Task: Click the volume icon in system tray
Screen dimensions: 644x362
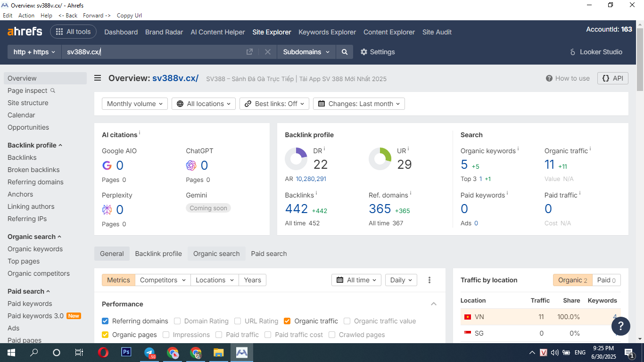Action: tap(555, 353)
